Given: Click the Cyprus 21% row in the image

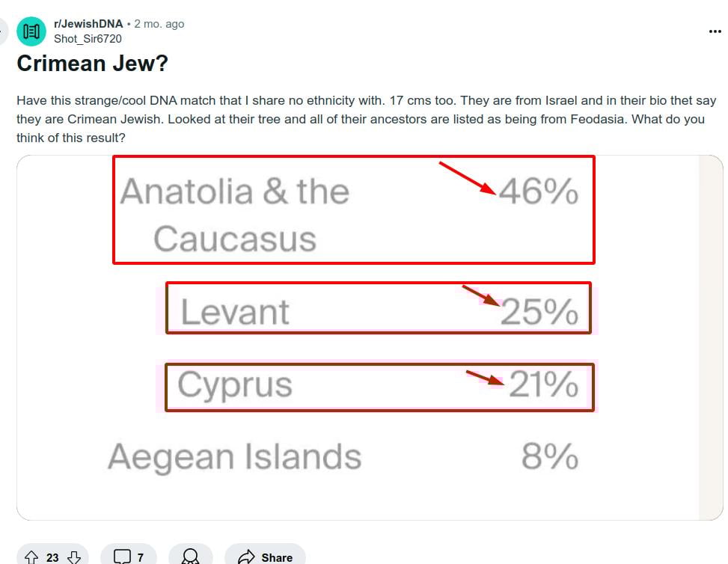Looking at the screenshot, I should [379, 387].
